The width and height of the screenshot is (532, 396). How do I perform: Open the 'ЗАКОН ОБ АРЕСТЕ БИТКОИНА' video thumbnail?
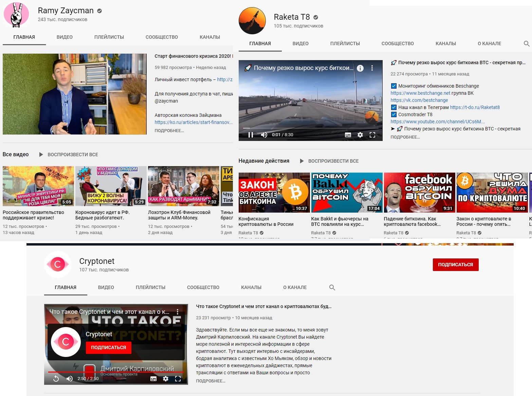coord(274,193)
